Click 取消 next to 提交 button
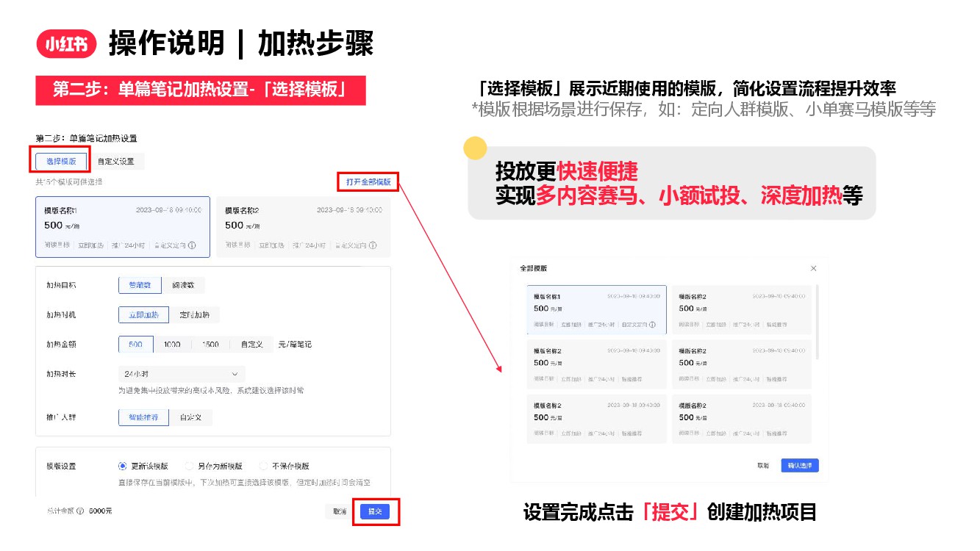The width and height of the screenshot is (980, 551). [x=339, y=511]
